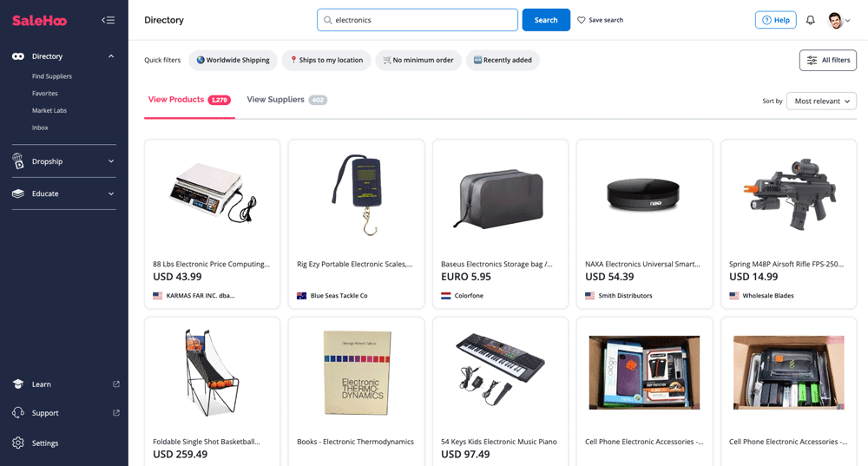The height and width of the screenshot is (466, 868).
Task: Toggle the Ships to my location filter
Action: point(326,60)
